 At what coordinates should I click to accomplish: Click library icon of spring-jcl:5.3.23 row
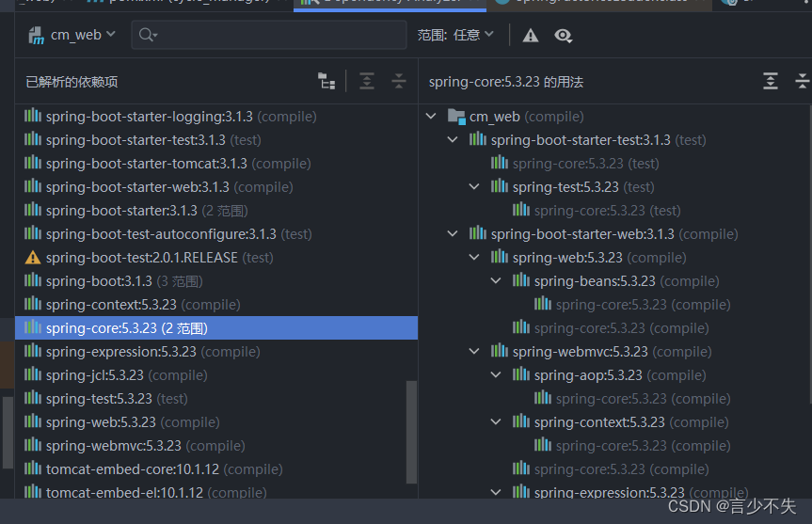(x=33, y=373)
